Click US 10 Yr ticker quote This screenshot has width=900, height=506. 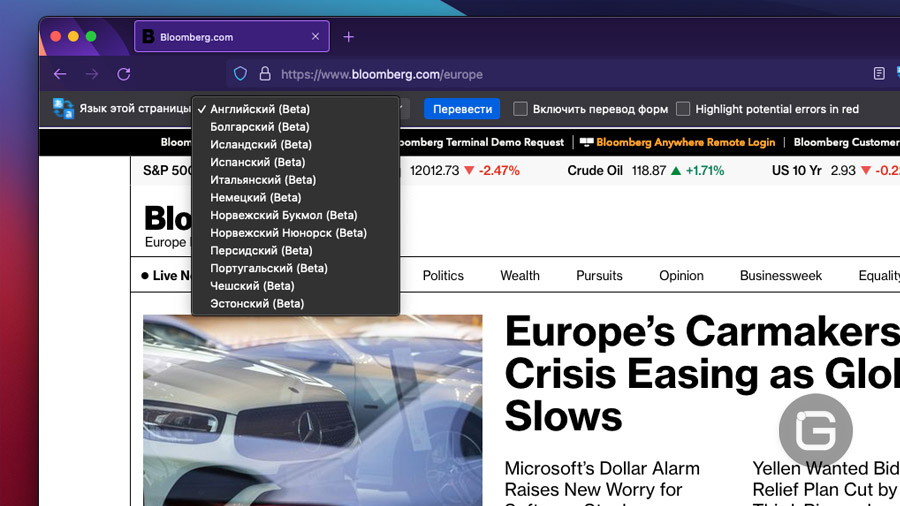pyautogui.click(x=835, y=170)
